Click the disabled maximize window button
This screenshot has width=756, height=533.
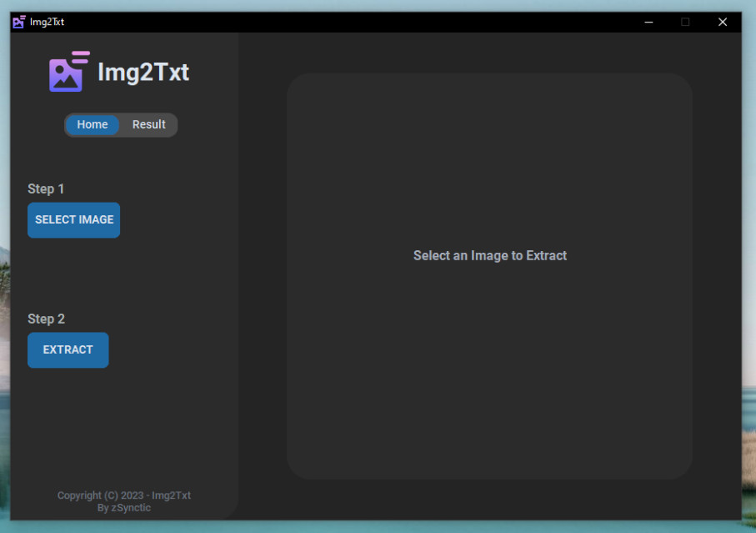coord(685,23)
